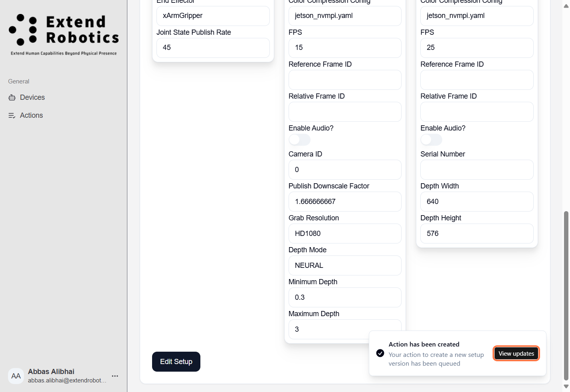Click the Edit Setup button
This screenshot has height=392, width=570.
pos(176,362)
